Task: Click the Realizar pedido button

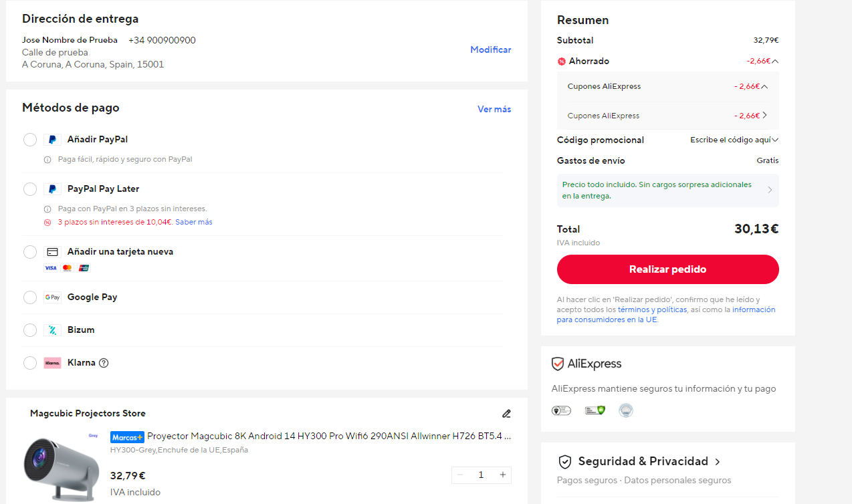Action: tap(667, 269)
